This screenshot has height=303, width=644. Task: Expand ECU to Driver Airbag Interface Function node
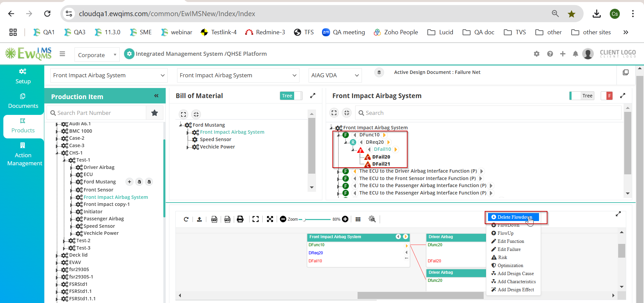pyautogui.click(x=338, y=171)
